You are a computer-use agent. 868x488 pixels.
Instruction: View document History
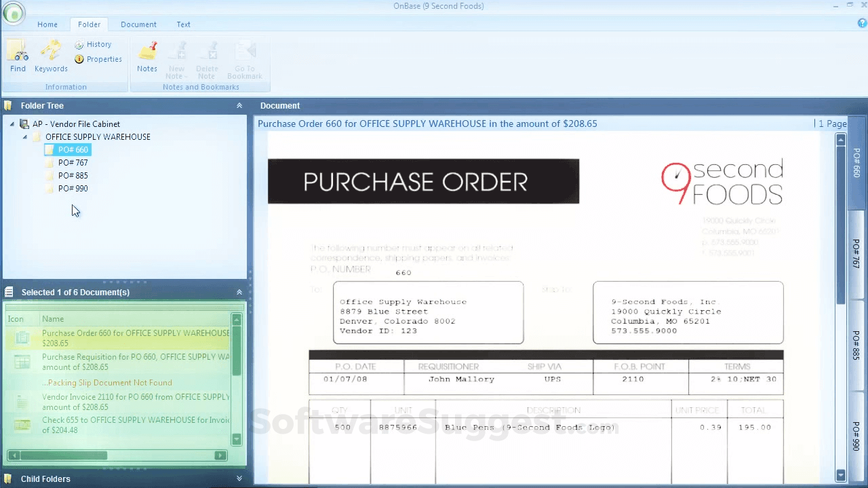tap(94, 44)
